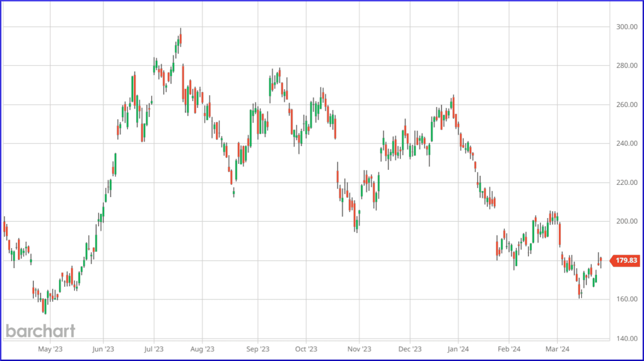The height and width of the screenshot is (361, 644).
Task: Select the Nov '23 date axis label
Action: (361, 349)
